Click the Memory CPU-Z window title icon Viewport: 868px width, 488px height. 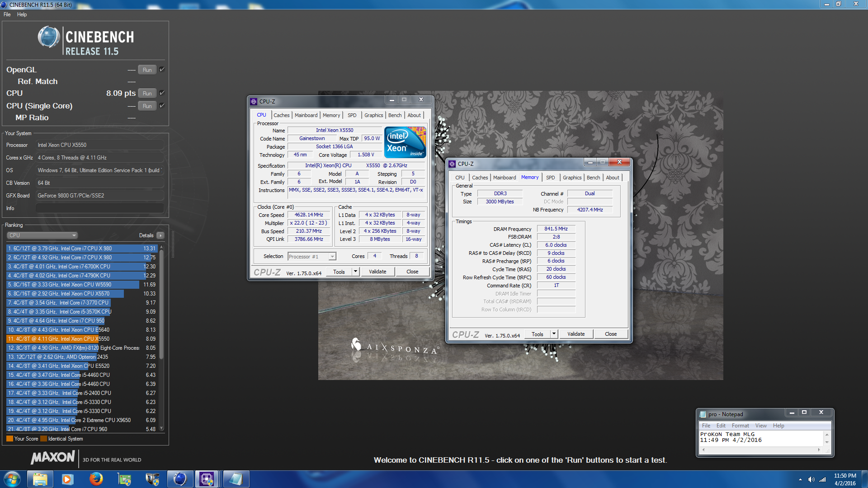tap(452, 164)
